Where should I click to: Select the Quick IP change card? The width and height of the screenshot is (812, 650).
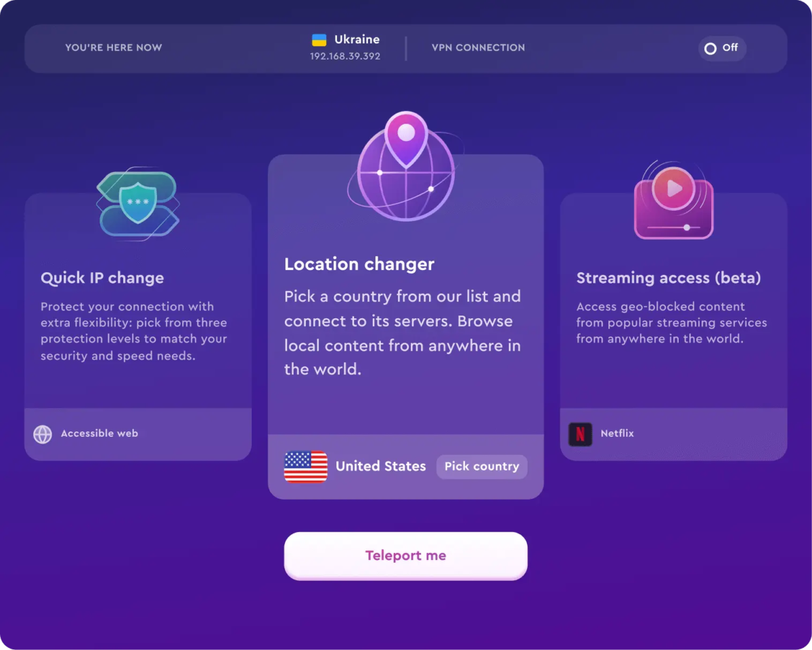click(138, 326)
